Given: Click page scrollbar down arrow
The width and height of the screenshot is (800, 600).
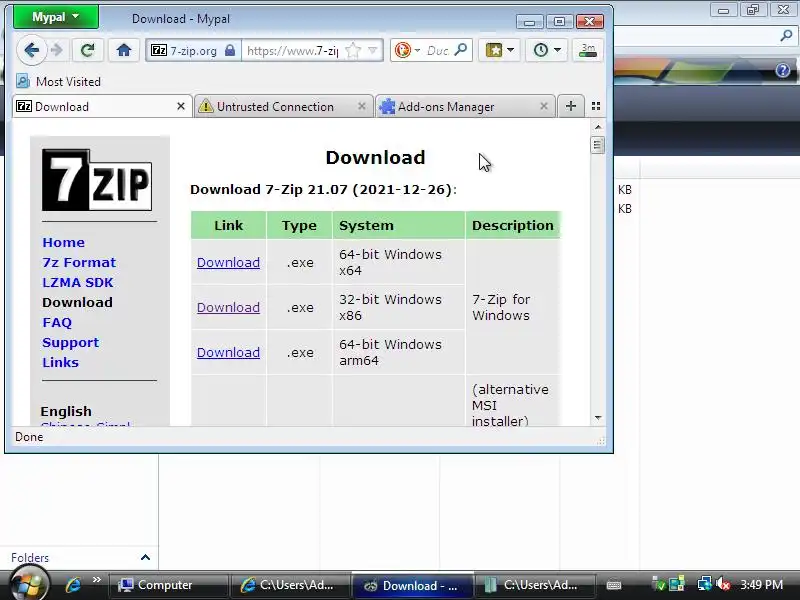Looking at the screenshot, I should 598,418.
